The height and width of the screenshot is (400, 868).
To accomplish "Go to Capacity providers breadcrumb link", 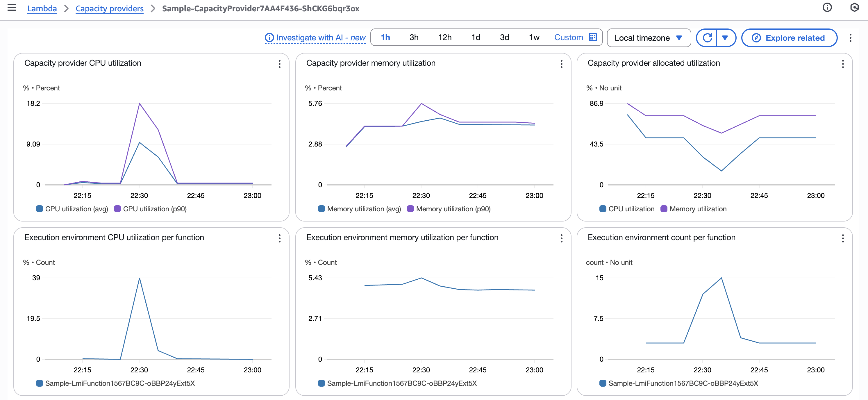I will click(x=110, y=8).
